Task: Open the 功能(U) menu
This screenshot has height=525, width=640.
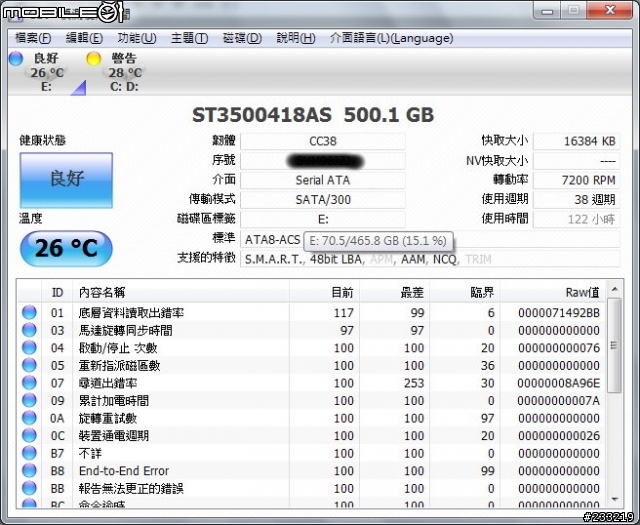Action: point(137,38)
